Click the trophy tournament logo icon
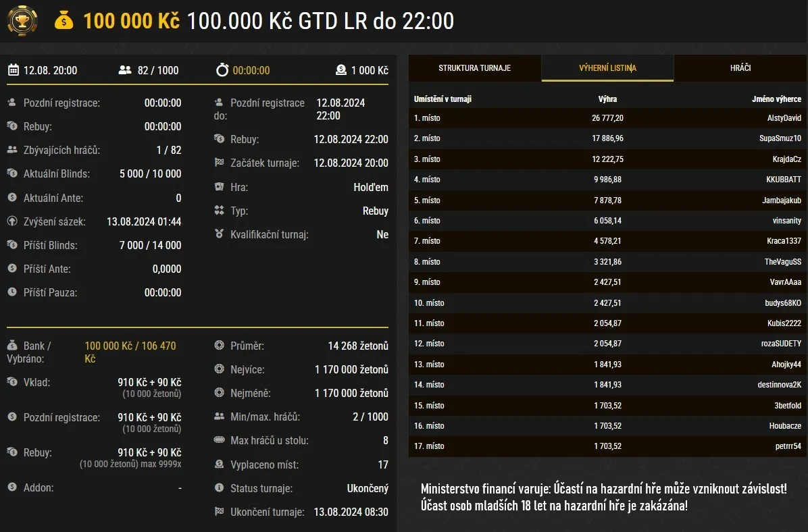 click(22, 21)
